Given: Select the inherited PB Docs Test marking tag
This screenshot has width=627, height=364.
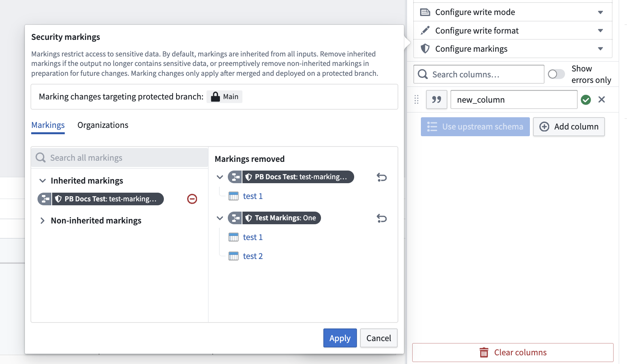Looking at the screenshot, I should tap(101, 199).
